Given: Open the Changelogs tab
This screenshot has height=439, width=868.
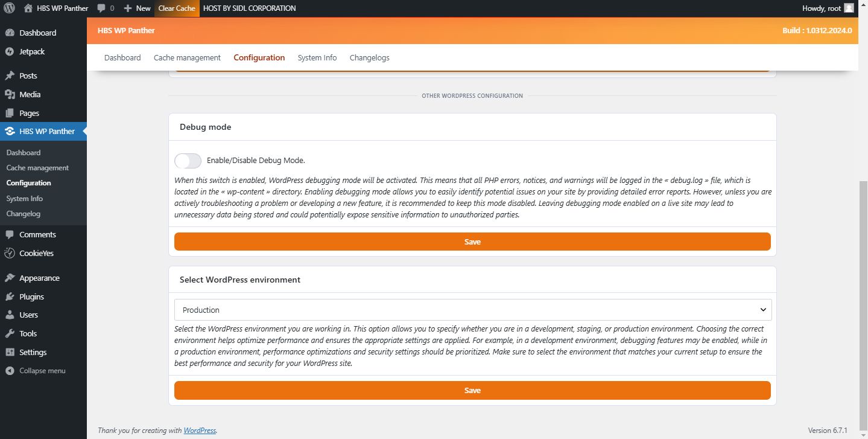Looking at the screenshot, I should click(x=370, y=58).
